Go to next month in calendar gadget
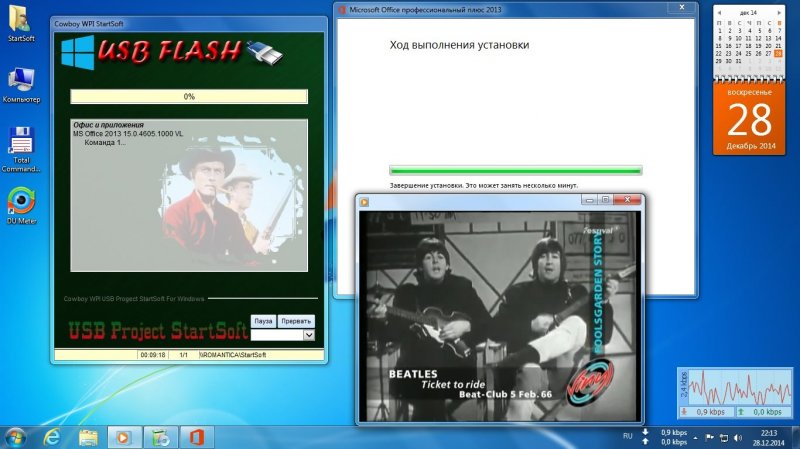Image resolution: width=800 pixels, height=449 pixels. coord(779,12)
